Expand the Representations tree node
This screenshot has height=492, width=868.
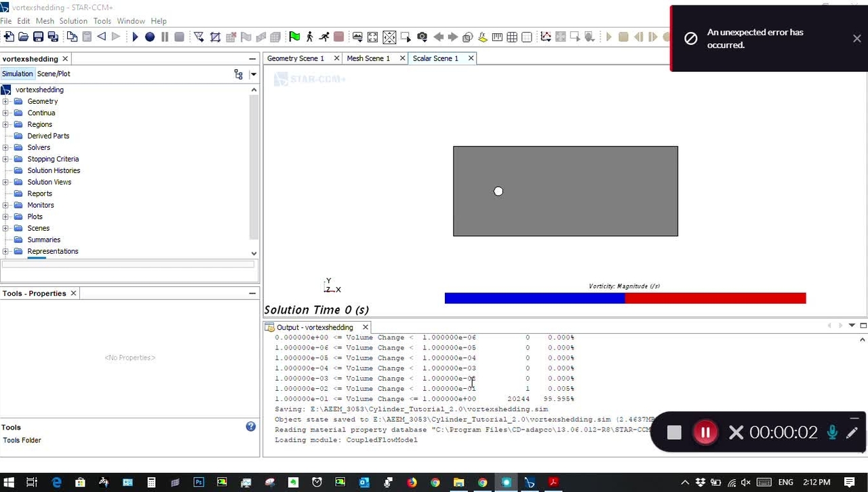coord(5,251)
